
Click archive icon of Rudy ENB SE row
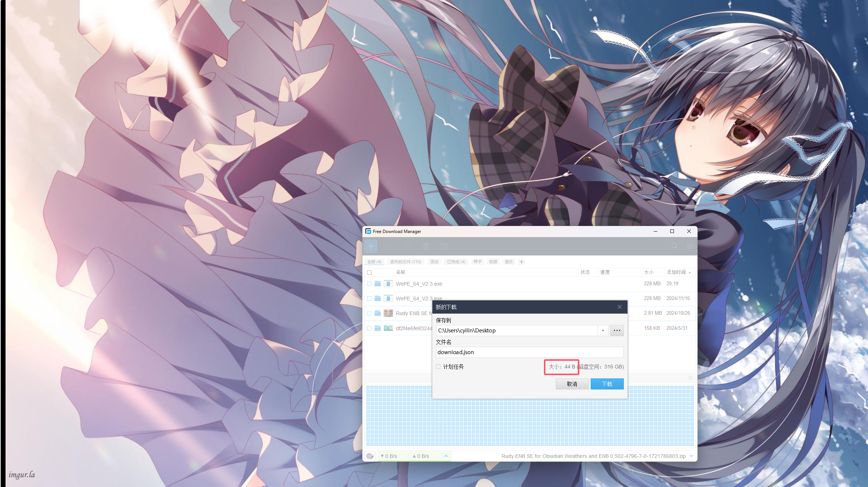pyautogui.click(x=388, y=313)
